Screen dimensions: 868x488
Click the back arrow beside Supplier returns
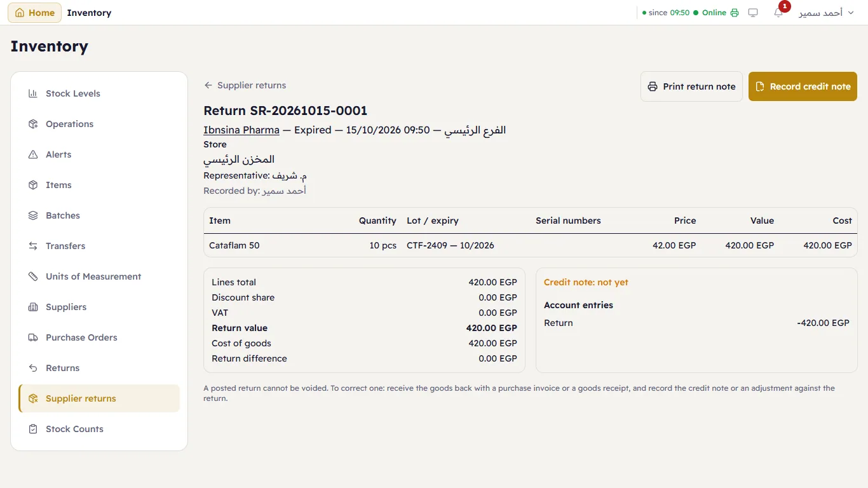tap(208, 85)
